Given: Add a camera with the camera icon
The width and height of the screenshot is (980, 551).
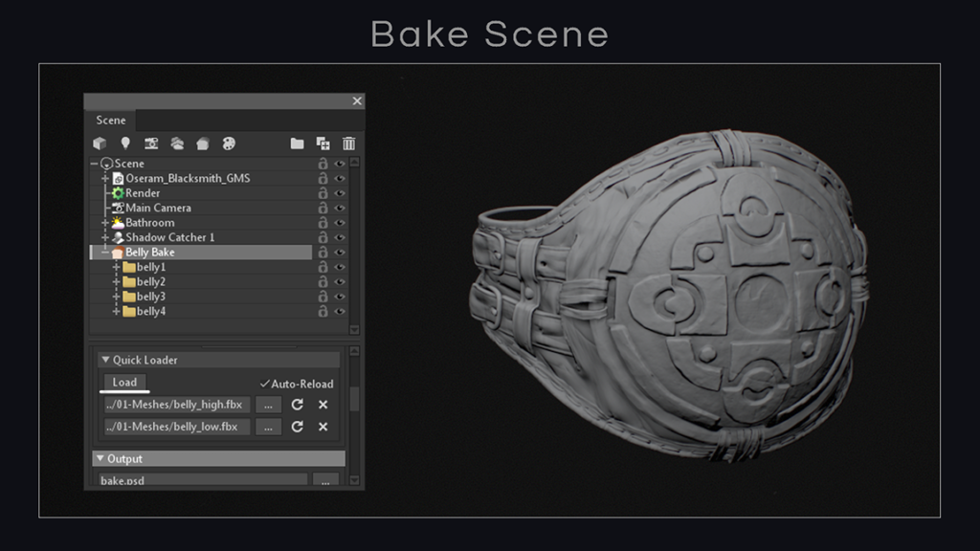Looking at the screenshot, I should 151,143.
